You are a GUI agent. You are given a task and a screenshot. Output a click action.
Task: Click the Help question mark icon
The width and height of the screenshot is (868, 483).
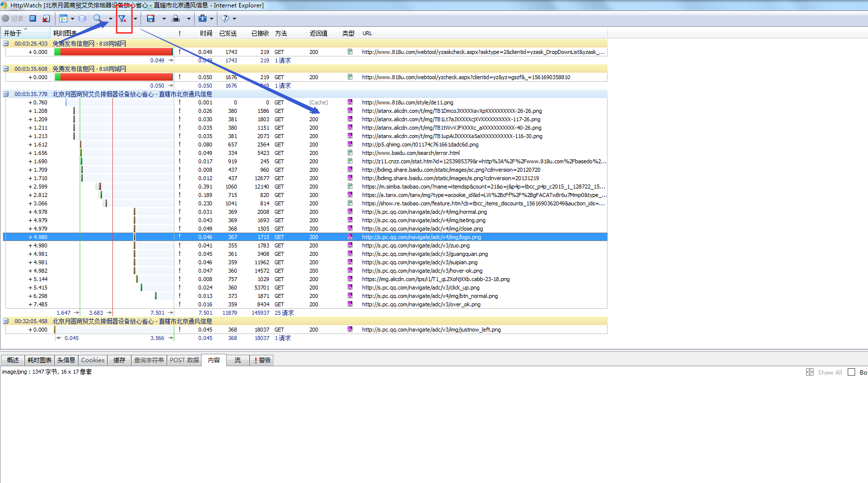click(225, 18)
